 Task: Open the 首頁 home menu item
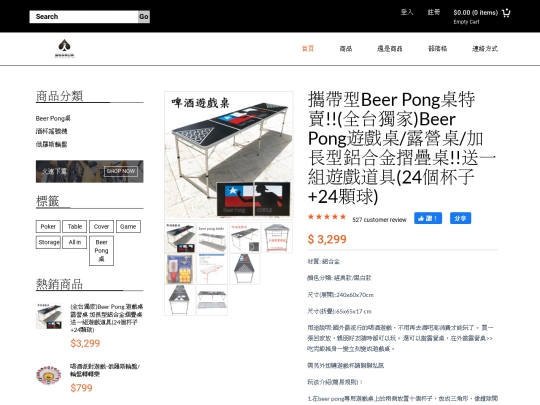click(308, 49)
